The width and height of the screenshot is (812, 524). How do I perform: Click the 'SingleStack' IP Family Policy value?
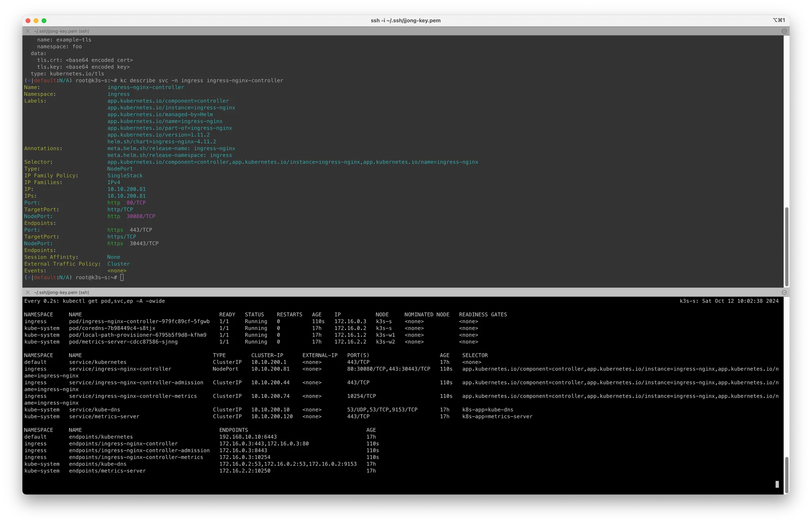[124, 176]
